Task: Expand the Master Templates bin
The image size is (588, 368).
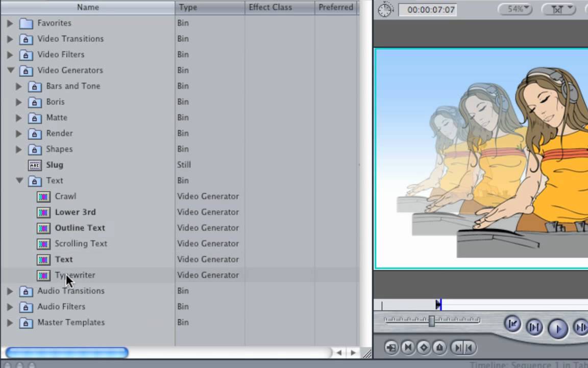Action: tap(10, 323)
